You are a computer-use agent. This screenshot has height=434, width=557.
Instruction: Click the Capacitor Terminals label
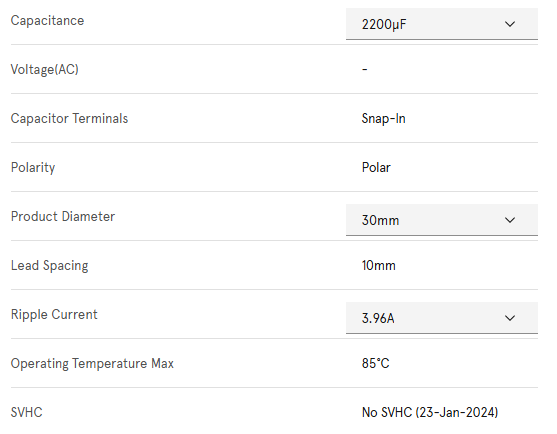[69, 119]
